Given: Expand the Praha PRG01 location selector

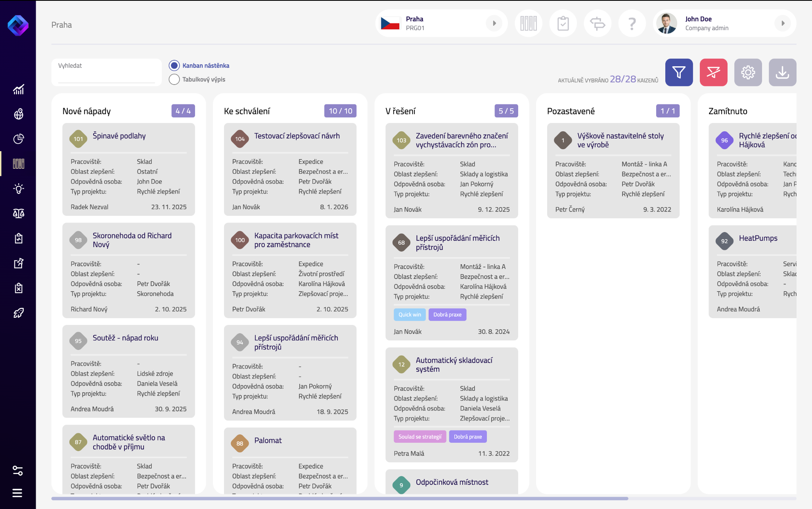Looking at the screenshot, I should coord(494,23).
